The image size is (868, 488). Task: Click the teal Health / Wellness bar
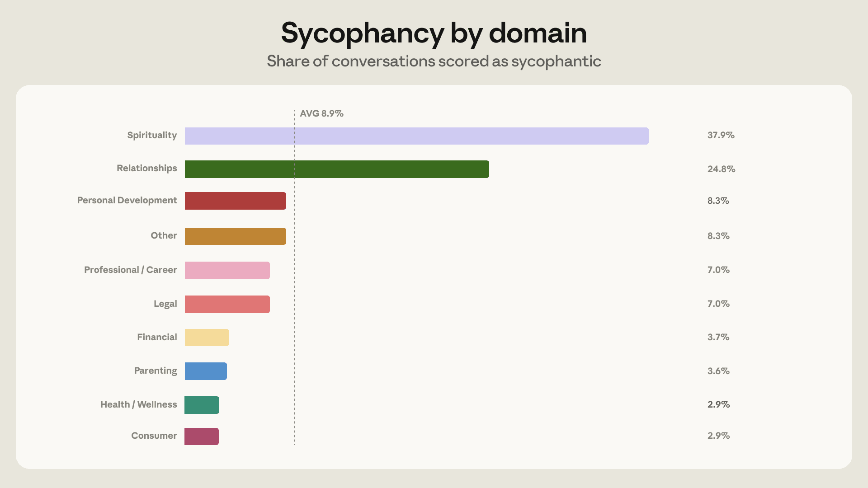pos(202,405)
